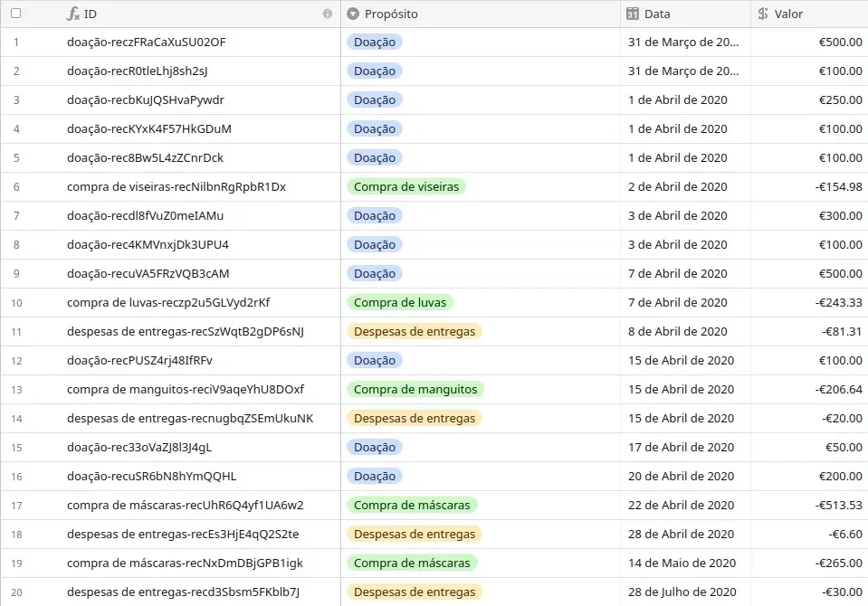Image resolution: width=868 pixels, height=606 pixels.
Task: Click the 'Compra de luvas' tag
Action: [x=399, y=302]
